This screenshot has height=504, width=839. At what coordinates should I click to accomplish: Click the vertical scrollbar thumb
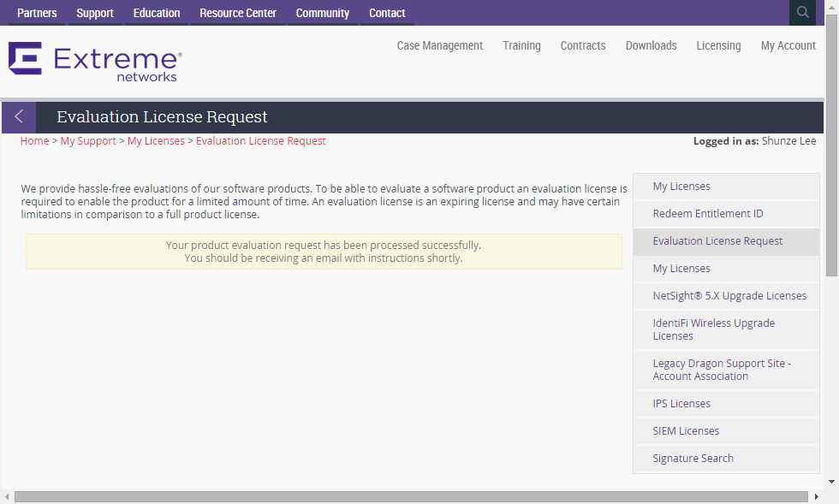click(831, 145)
